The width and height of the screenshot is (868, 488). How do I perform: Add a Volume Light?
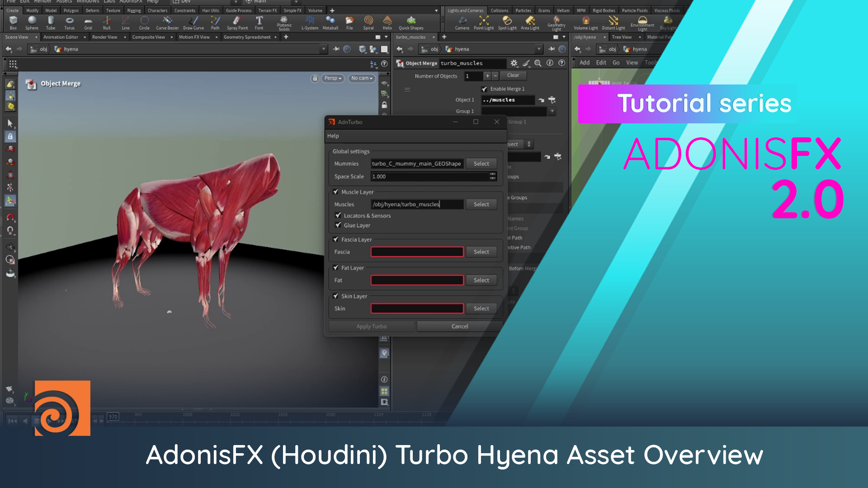[585, 23]
